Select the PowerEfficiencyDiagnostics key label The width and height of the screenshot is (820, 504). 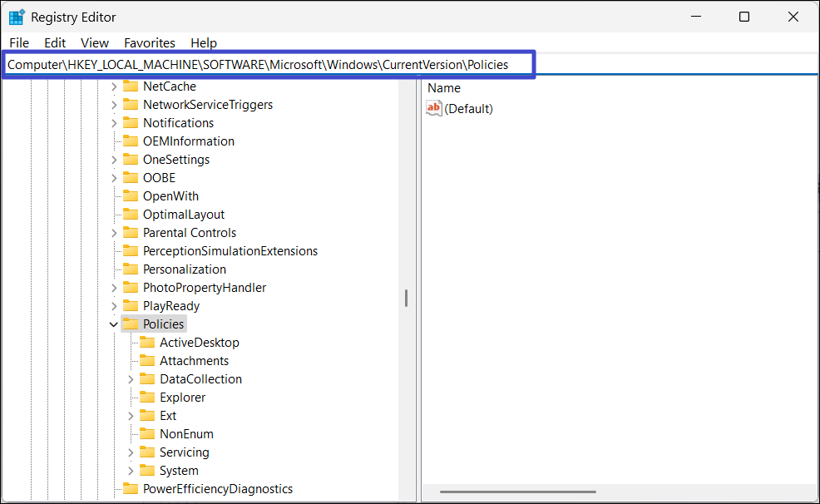coord(218,489)
